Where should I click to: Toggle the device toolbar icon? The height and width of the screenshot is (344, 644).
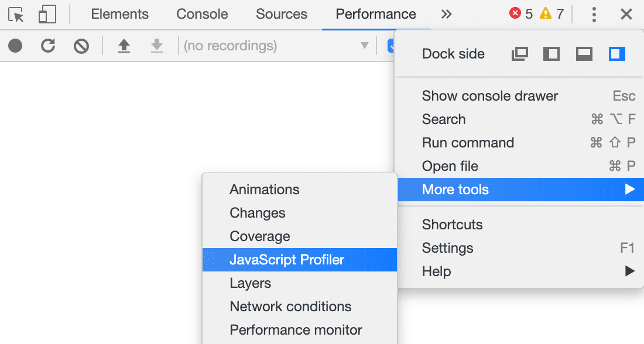(x=47, y=15)
